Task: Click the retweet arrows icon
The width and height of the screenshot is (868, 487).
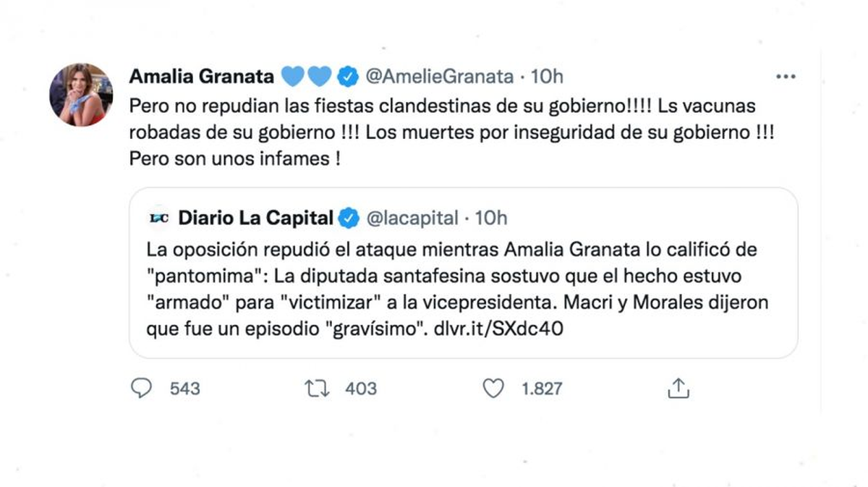Action: coord(318,389)
